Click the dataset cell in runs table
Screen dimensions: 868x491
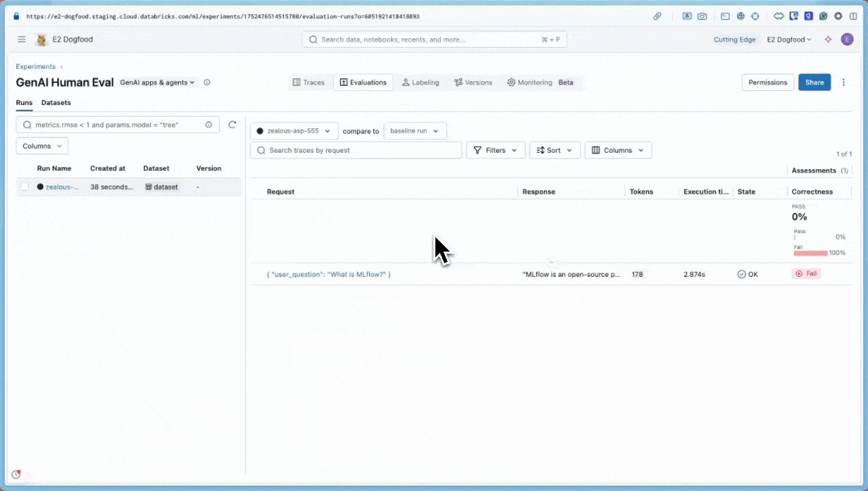(x=162, y=187)
